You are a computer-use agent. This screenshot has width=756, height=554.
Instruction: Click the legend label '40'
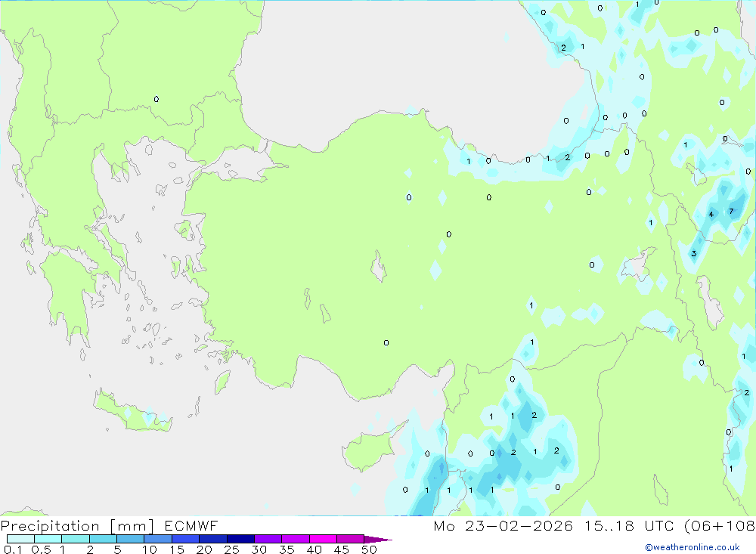[x=314, y=549]
